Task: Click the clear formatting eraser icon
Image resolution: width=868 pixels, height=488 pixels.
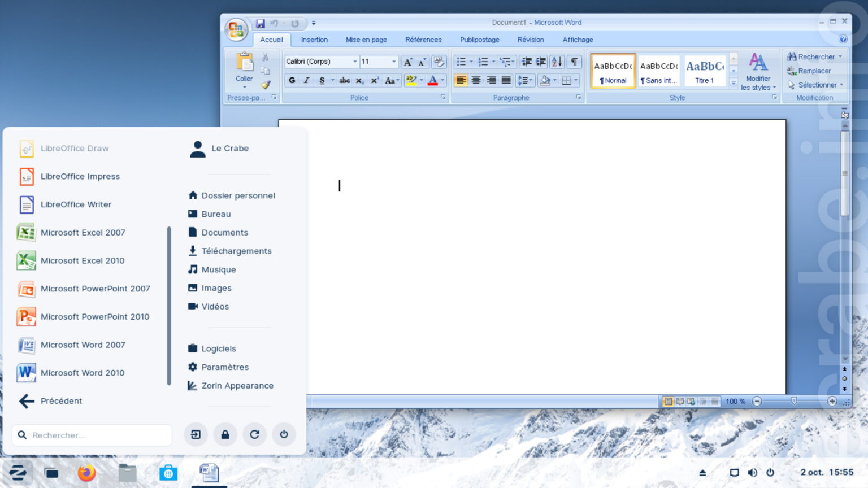Action: click(439, 62)
